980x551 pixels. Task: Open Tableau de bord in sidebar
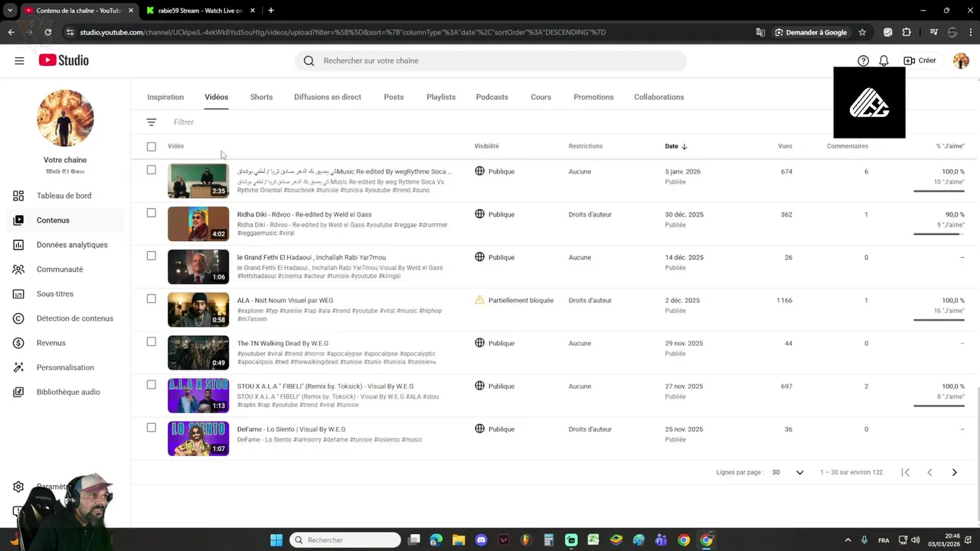click(64, 196)
